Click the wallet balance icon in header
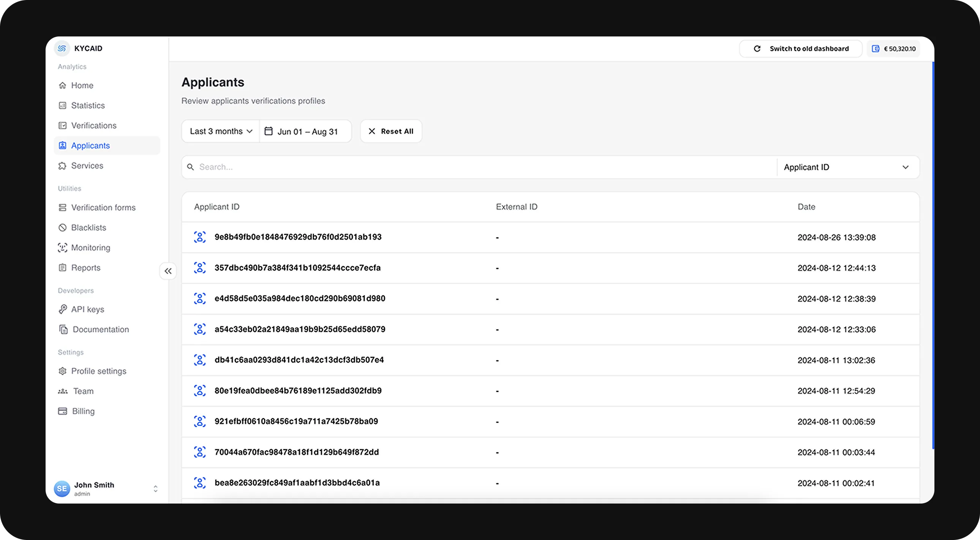980x540 pixels. point(876,49)
